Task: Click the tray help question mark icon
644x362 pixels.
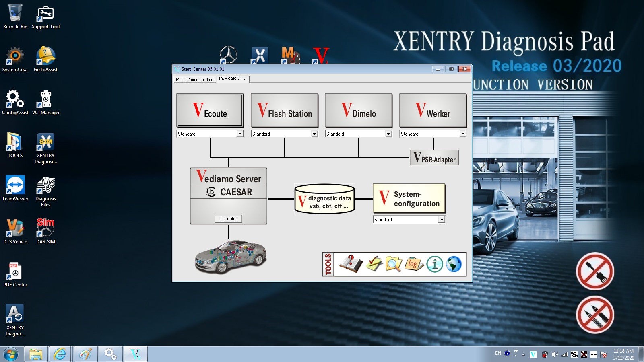Action: (x=507, y=353)
